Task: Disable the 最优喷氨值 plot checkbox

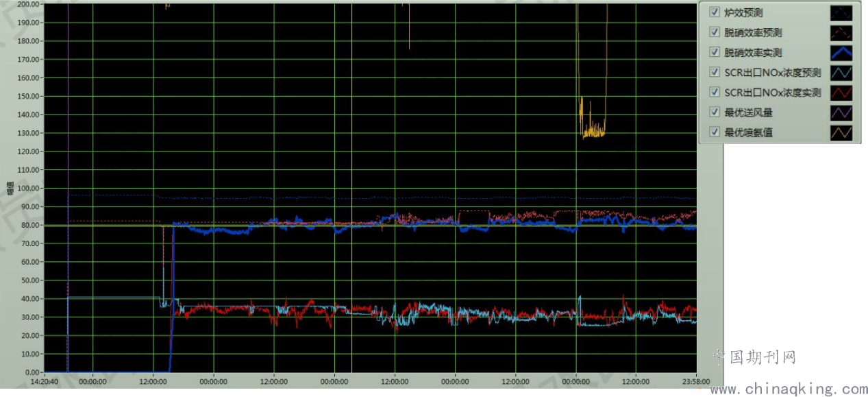Action: click(x=715, y=132)
